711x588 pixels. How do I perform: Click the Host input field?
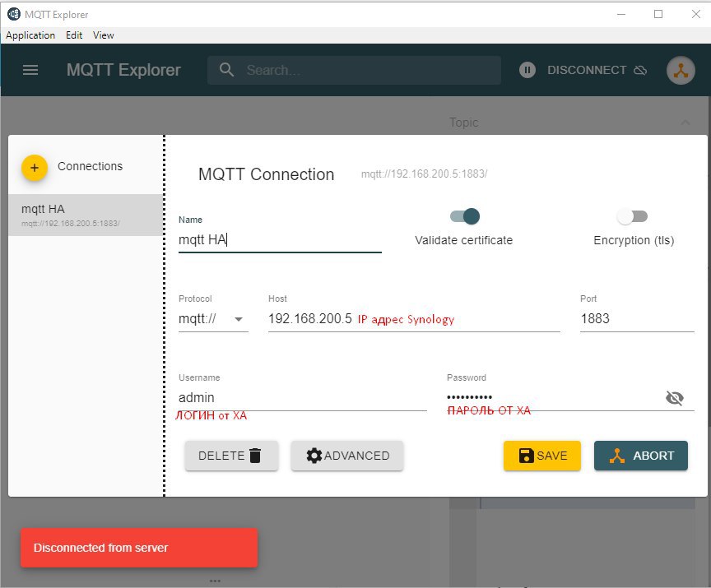point(414,319)
